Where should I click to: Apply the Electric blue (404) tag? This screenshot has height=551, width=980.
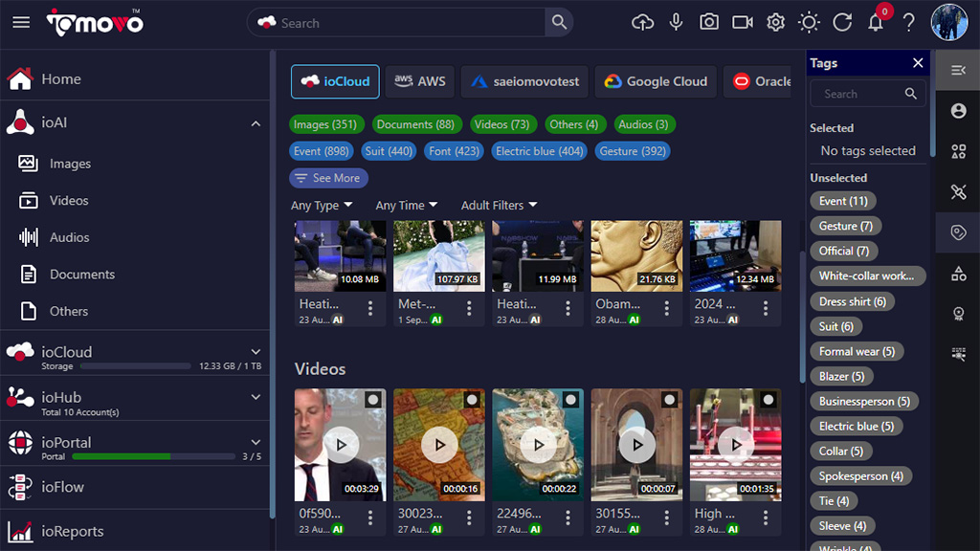click(x=540, y=151)
